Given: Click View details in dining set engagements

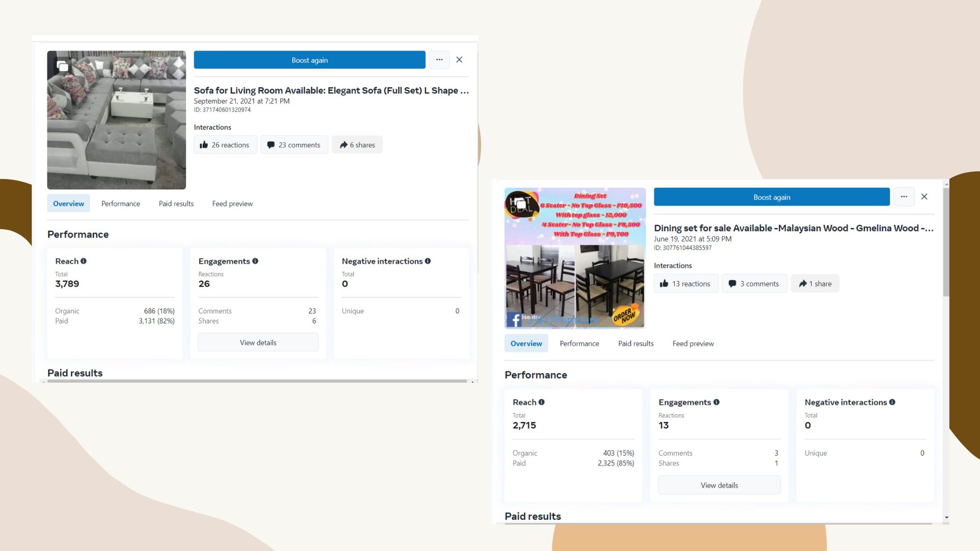Looking at the screenshot, I should pos(719,486).
